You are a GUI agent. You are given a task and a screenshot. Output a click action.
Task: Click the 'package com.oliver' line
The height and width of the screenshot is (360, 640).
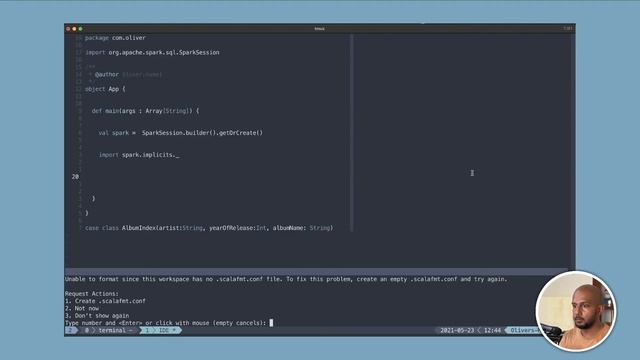click(x=115, y=38)
